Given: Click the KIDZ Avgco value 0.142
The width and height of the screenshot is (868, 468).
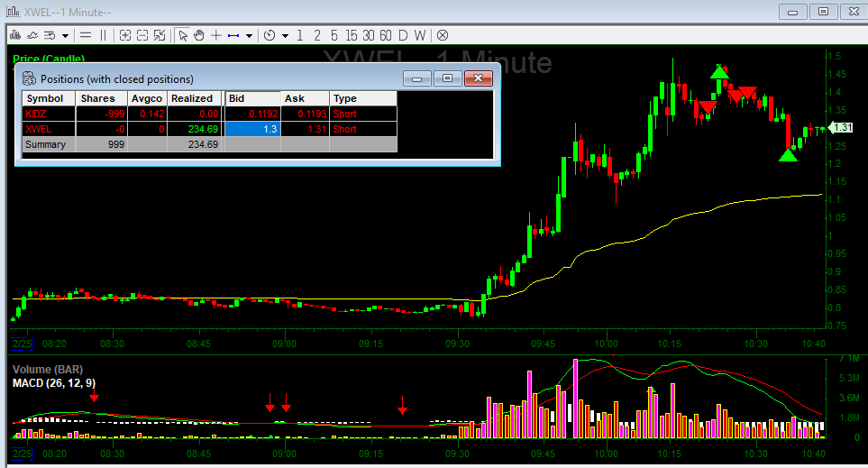Looking at the screenshot, I should tap(147, 114).
